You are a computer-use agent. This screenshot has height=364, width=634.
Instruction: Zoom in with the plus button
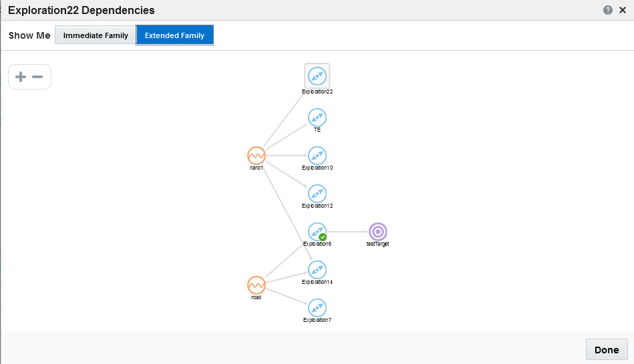21,77
